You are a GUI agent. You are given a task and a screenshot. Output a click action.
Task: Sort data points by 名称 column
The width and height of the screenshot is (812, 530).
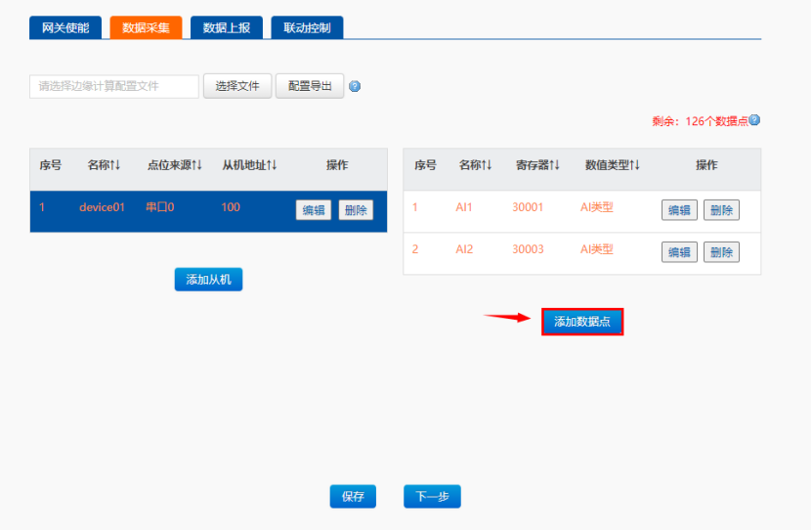(475, 165)
